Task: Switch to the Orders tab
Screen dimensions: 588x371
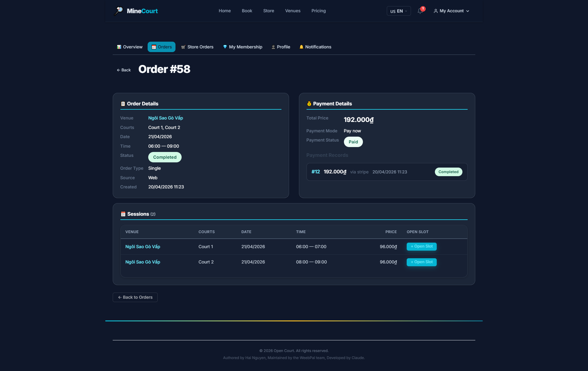Action: (161, 47)
